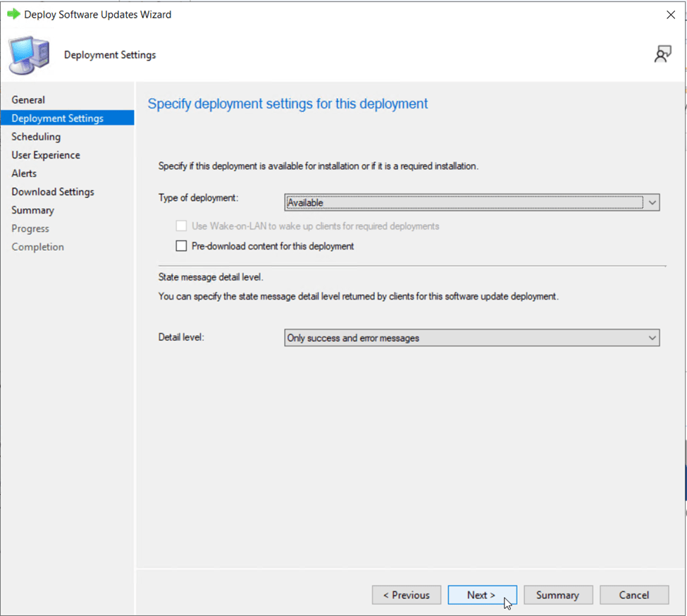Open the Alerts wizard page
The width and height of the screenshot is (687, 616).
pyautogui.click(x=24, y=173)
